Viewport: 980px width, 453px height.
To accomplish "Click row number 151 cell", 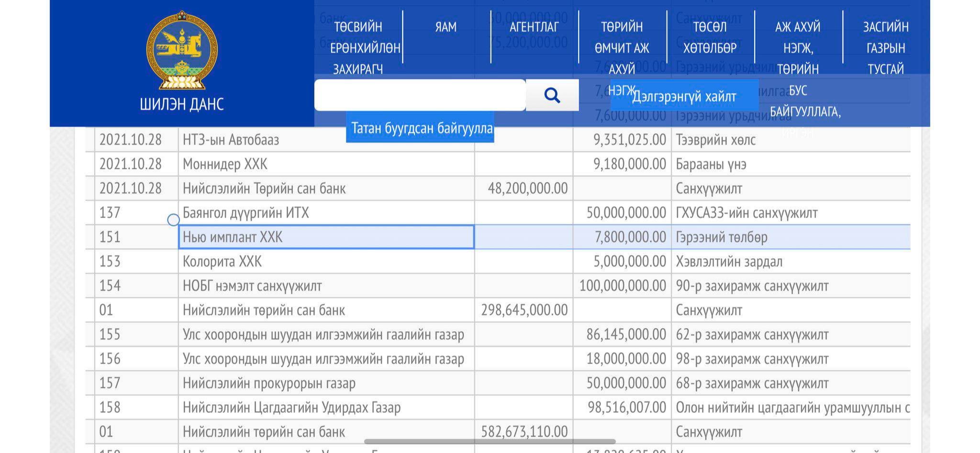I will coord(136,237).
